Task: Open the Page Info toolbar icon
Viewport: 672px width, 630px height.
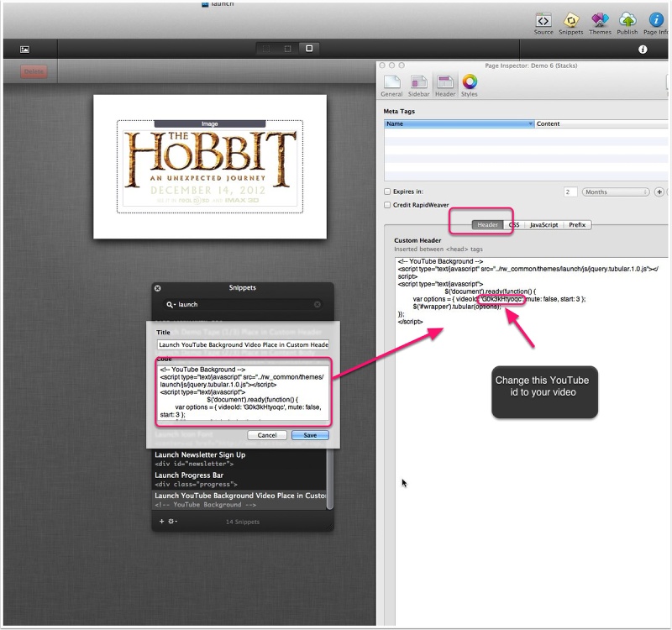Action: click(656, 24)
